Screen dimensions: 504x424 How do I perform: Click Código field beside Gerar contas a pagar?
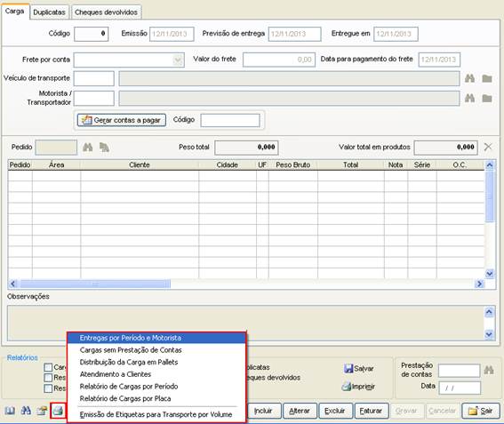230,120
